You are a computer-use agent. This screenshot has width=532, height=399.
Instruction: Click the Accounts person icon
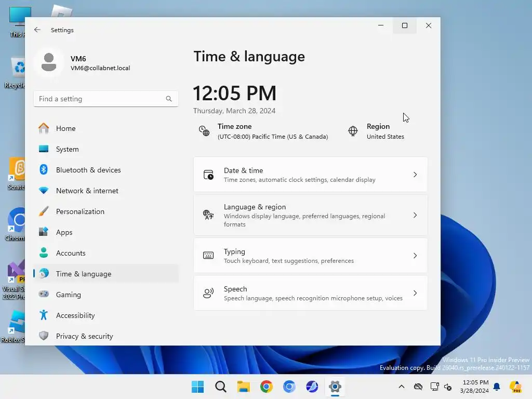[x=44, y=253]
